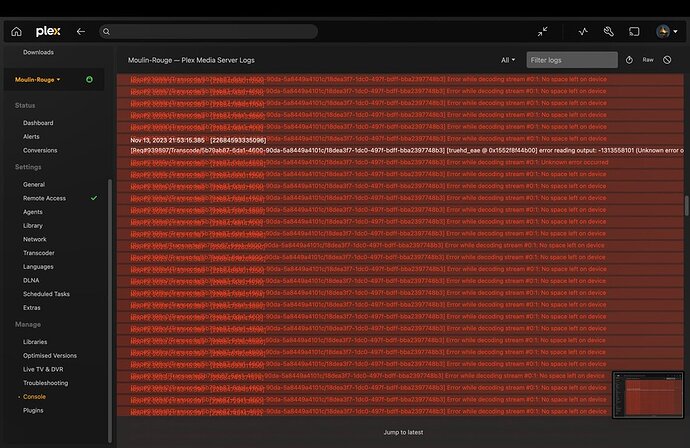Select the Nov 13, 2023 21:53:15 log entry
Viewport: 690px width, 448px height.
[198, 140]
